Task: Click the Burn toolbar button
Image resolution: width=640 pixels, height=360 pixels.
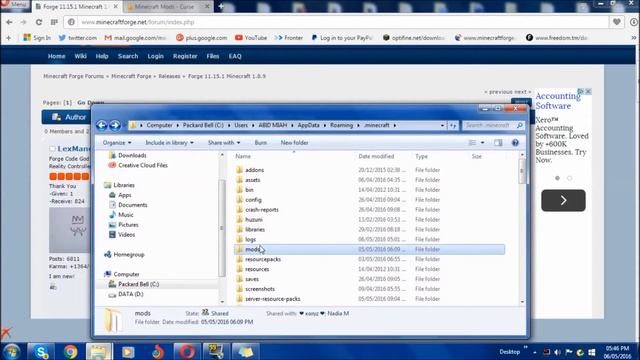Action: 260,142
